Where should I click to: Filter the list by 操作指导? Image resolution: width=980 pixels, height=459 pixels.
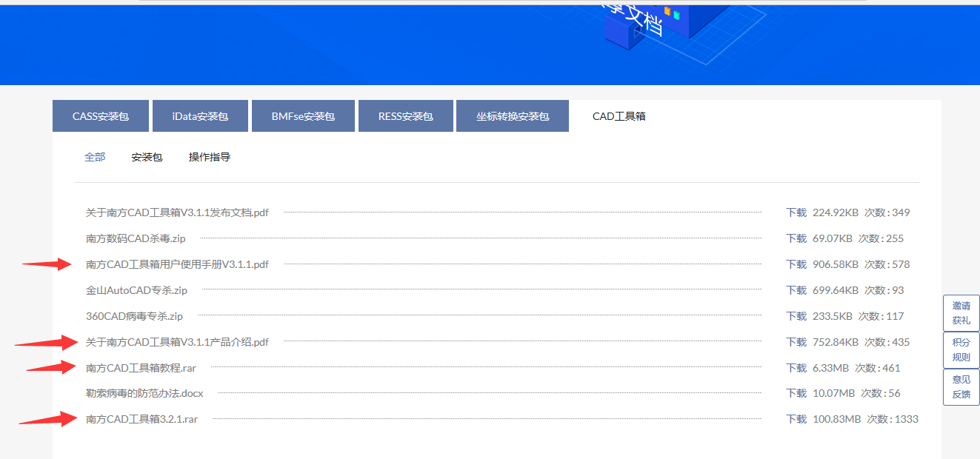coord(210,157)
